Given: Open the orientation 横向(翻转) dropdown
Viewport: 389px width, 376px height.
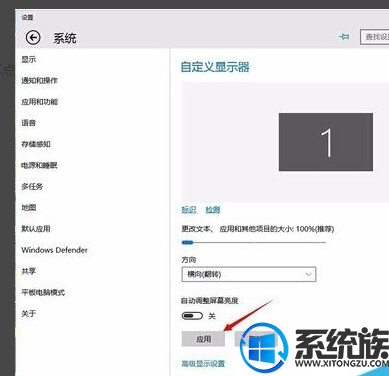Looking at the screenshot, I should pos(249,274).
